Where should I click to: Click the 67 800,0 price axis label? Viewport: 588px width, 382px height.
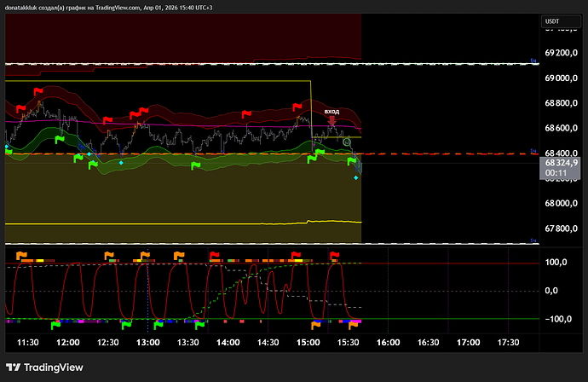(561, 229)
